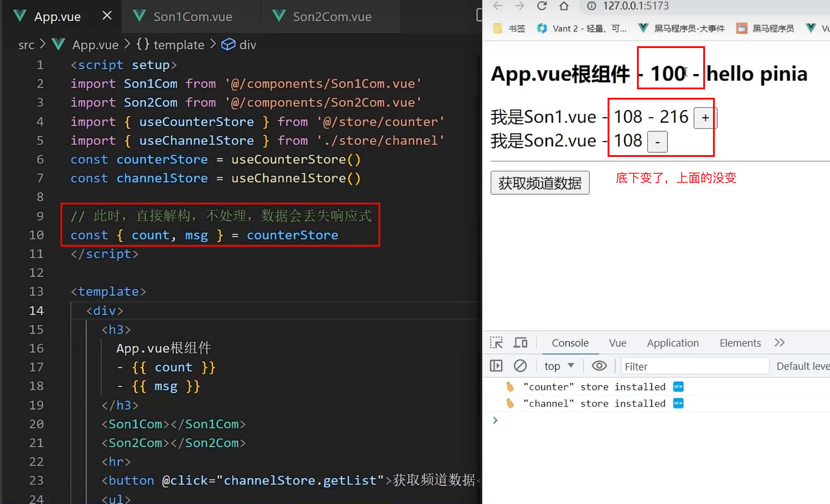The image size is (830, 504).
Task: Click {{ count }} on line 17
Action: [x=173, y=367]
